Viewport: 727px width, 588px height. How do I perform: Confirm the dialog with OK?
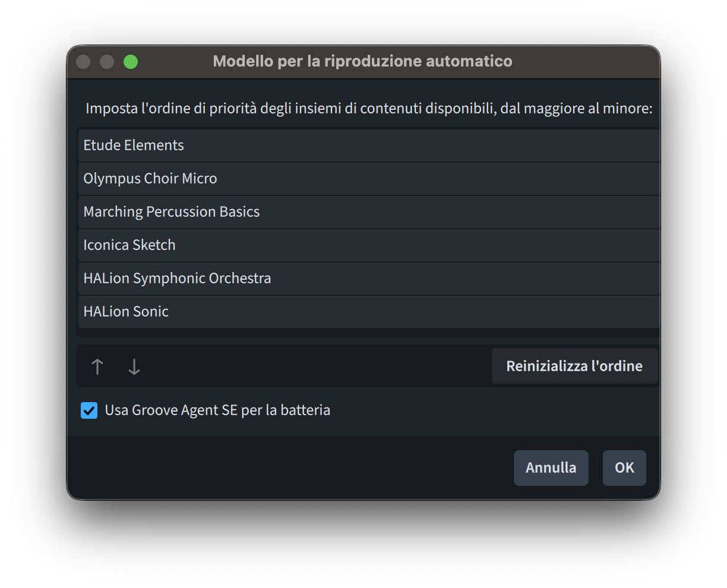(x=624, y=468)
